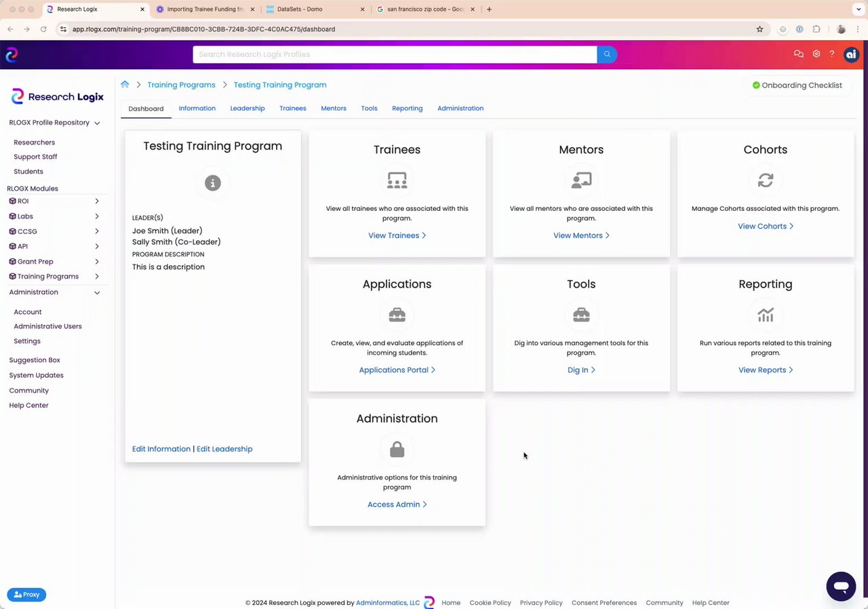Collapse the Administration sidebar section
Viewport: 868px width, 609px height.
pos(97,293)
